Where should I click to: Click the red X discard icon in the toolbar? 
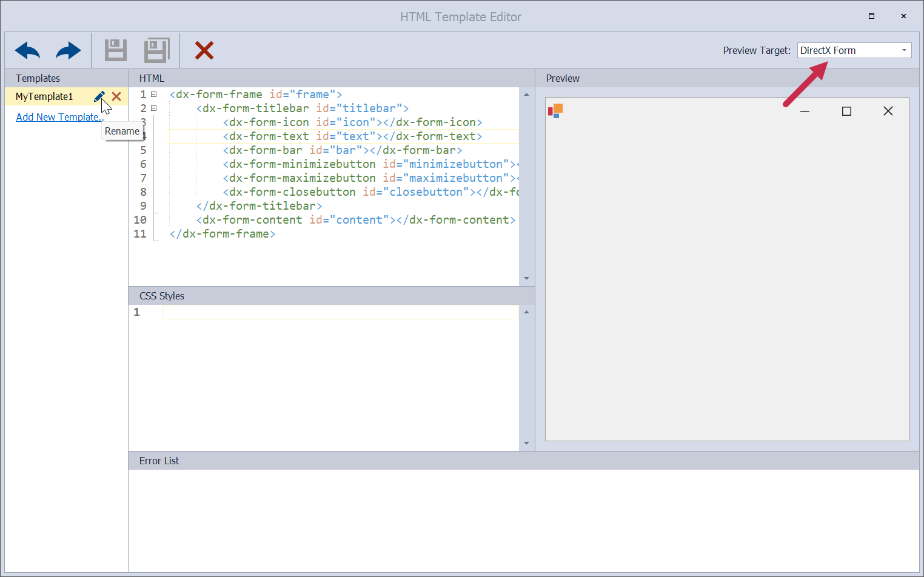click(x=204, y=50)
